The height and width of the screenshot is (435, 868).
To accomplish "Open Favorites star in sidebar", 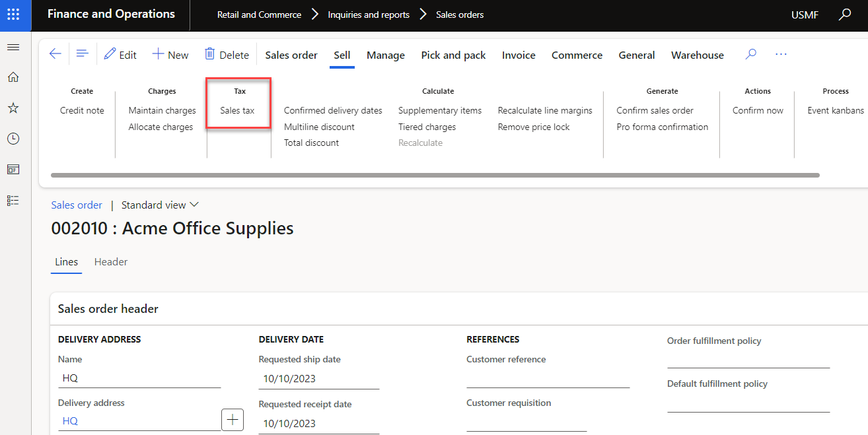I will [13, 108].
